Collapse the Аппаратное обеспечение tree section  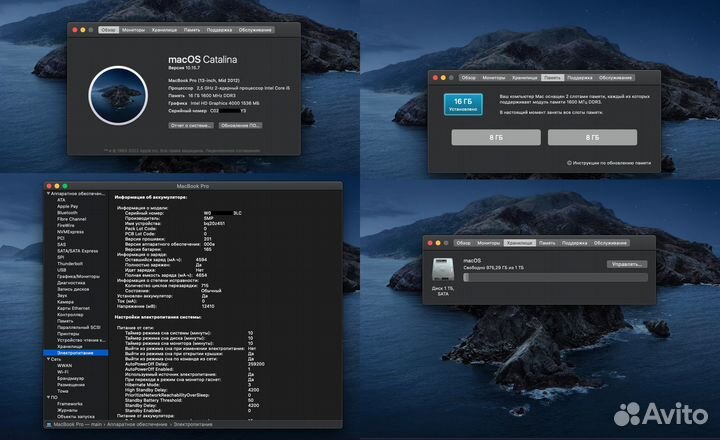pos(48,194)
